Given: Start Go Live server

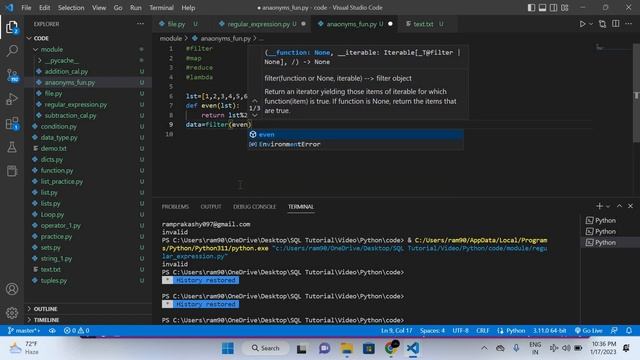Looking at the screenshot, I should click(588, 331).
